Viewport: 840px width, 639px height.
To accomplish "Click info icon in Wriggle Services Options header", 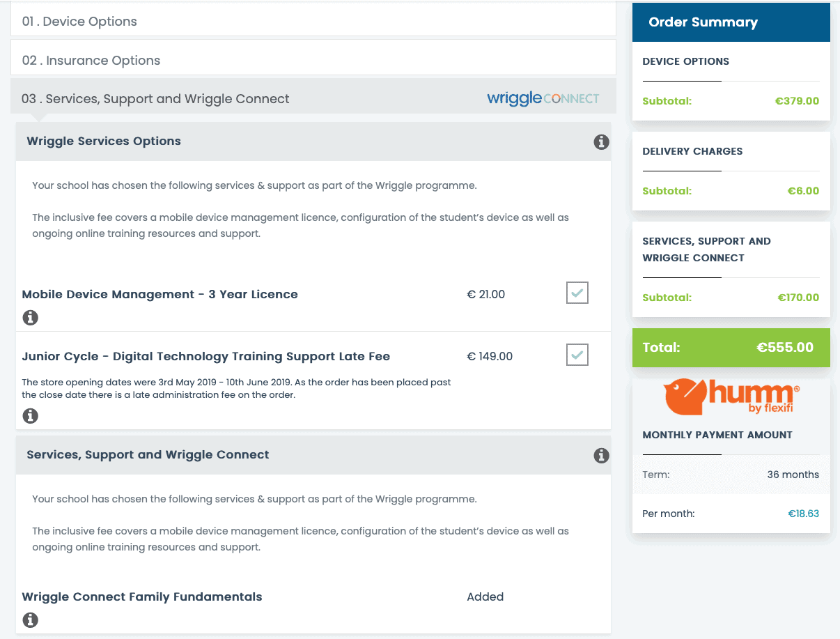I will click(x=601, y=141).
